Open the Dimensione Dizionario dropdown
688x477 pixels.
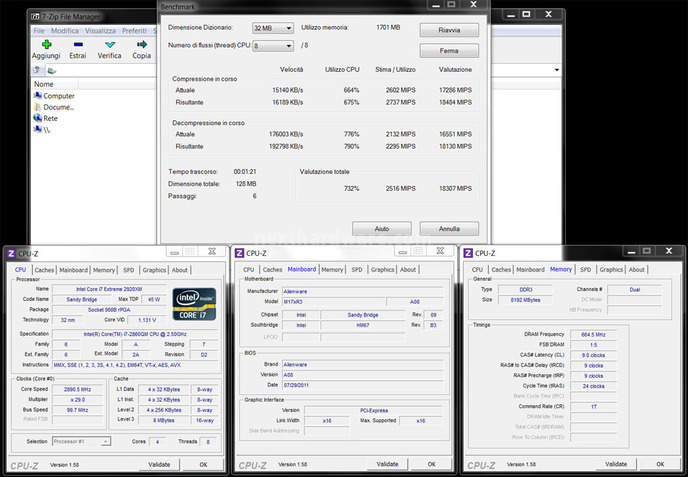273,28
